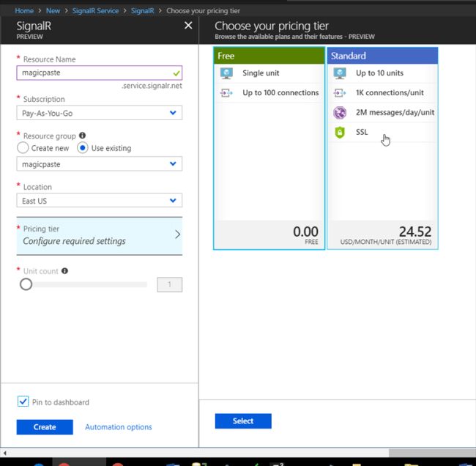Image resolution: width=476 pixels, height=466 pixels.
Task: Click the '1K connections/unit' text
Action: click(x=390, y=92)
